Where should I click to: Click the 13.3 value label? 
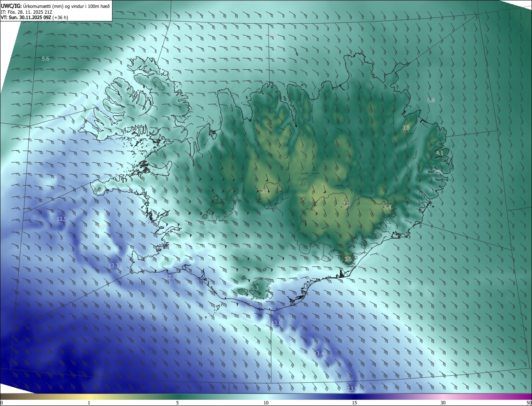tap(113, 265)
